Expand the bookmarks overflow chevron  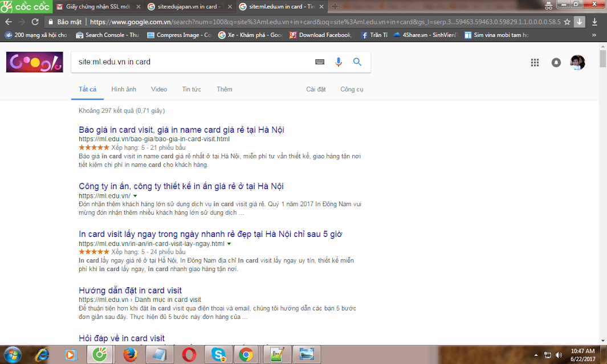(x=594, y=35)
